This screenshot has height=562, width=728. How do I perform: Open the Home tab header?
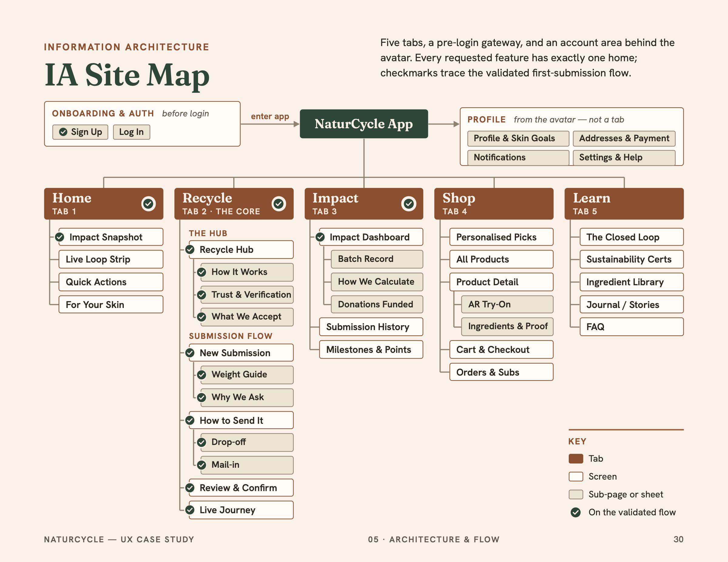click(104, 203)
